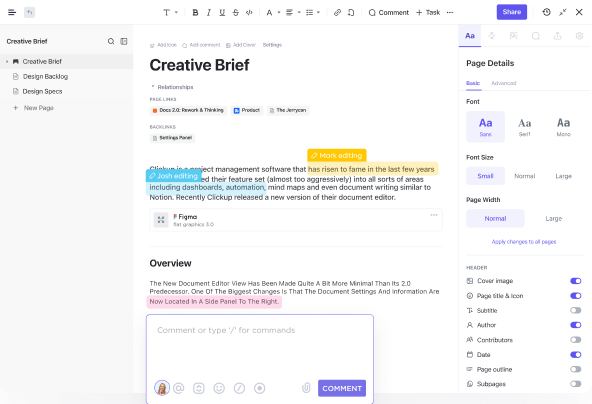Open the Settings Panel backlink
Image resolution: width=592 pixels, height=404 pixels.
(172, 138)
